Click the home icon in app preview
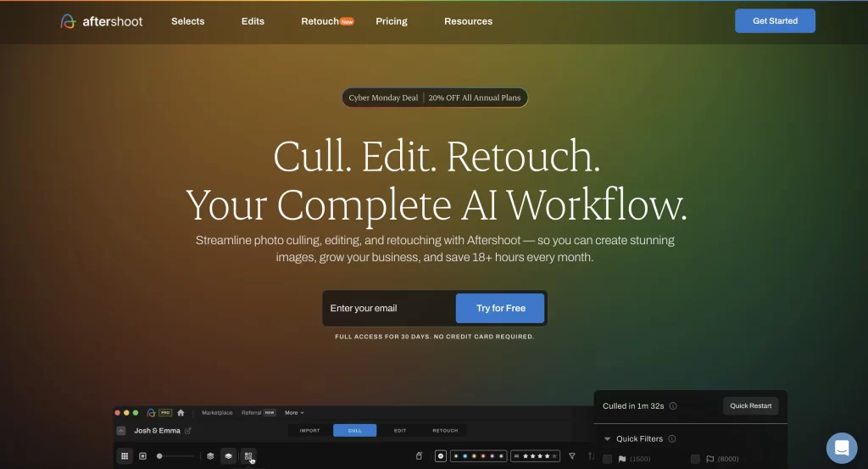The width and height of the screenshot is (868, 469). [181, 413]
